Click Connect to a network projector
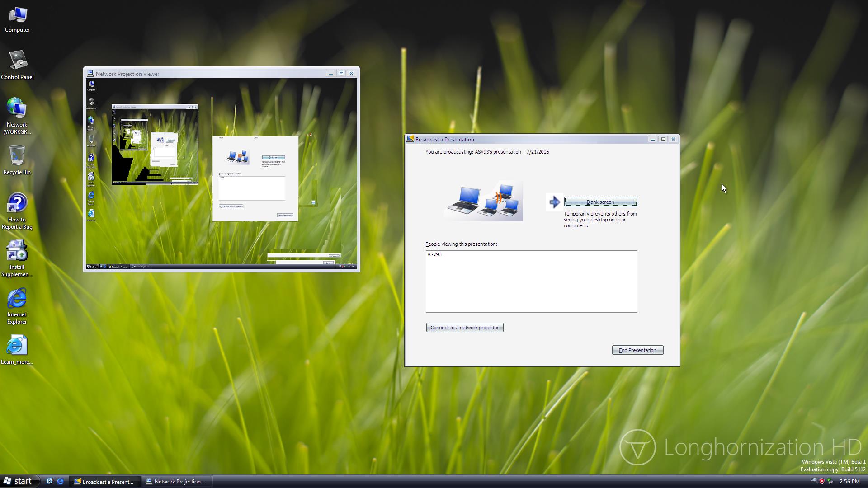The height and width of the screenshot is (488, 868). click(464, 328)
